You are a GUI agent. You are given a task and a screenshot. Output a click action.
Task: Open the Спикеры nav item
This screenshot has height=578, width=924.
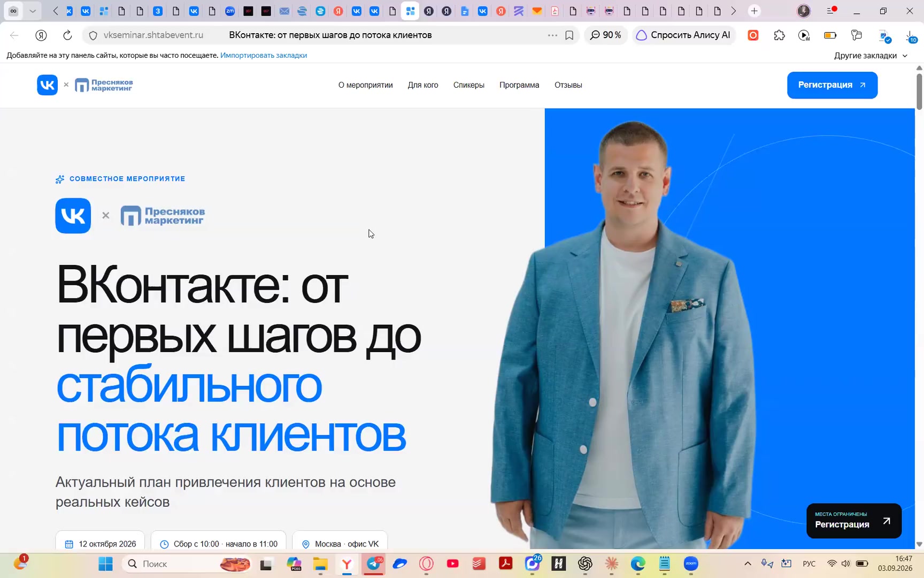[469, 85]
